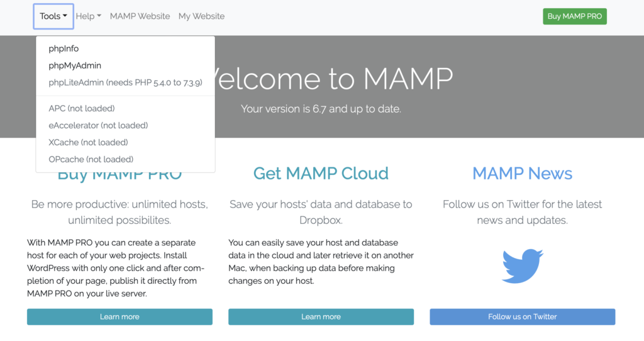644x341 pixels.
Task: Select phpMyAdmin in the Tools menu
Action: pos(75,65)
